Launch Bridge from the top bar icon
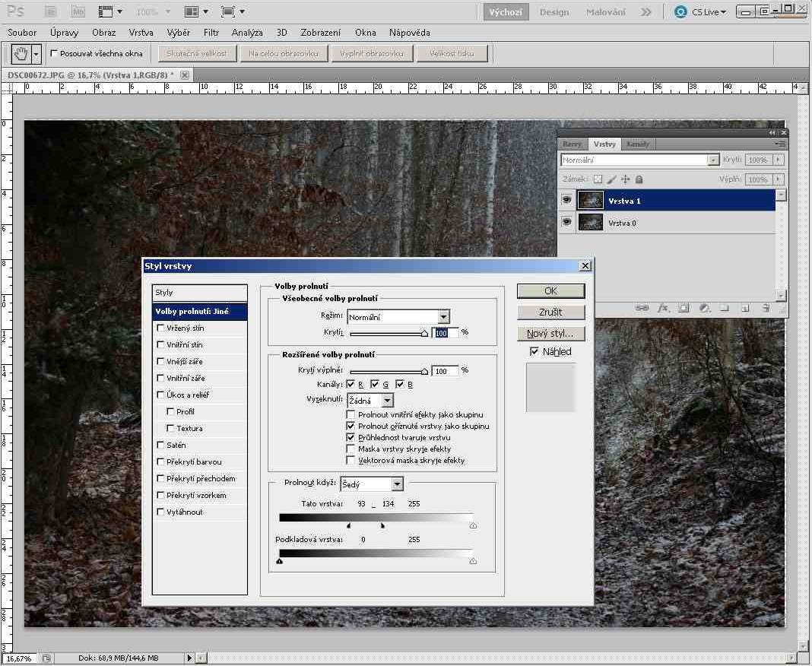812x666 pixels. (x=50, y=12)
